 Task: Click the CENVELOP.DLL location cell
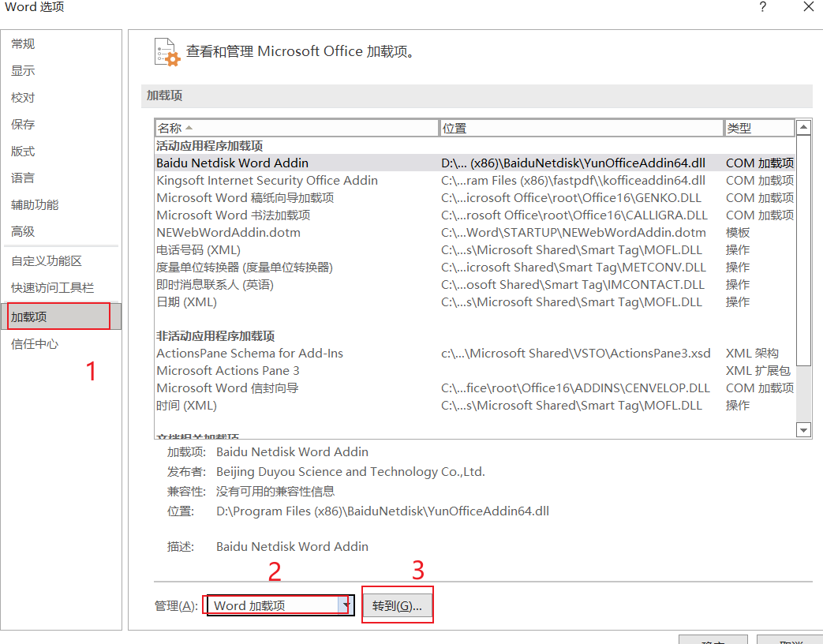point(575,388)
